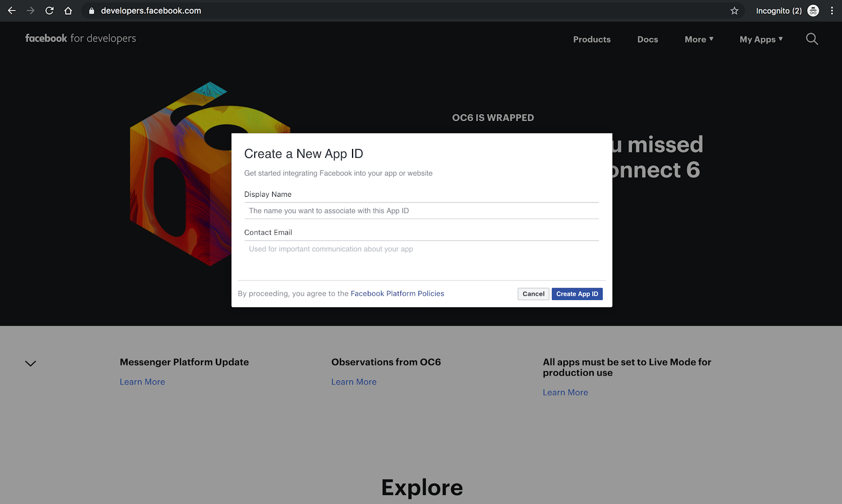Open search with the magnifier icon
The image size is (842, 504).
coord(812,39)
